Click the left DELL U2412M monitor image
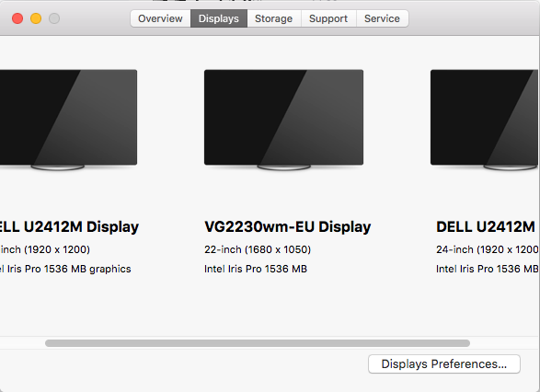 click(x=68, y=120)
